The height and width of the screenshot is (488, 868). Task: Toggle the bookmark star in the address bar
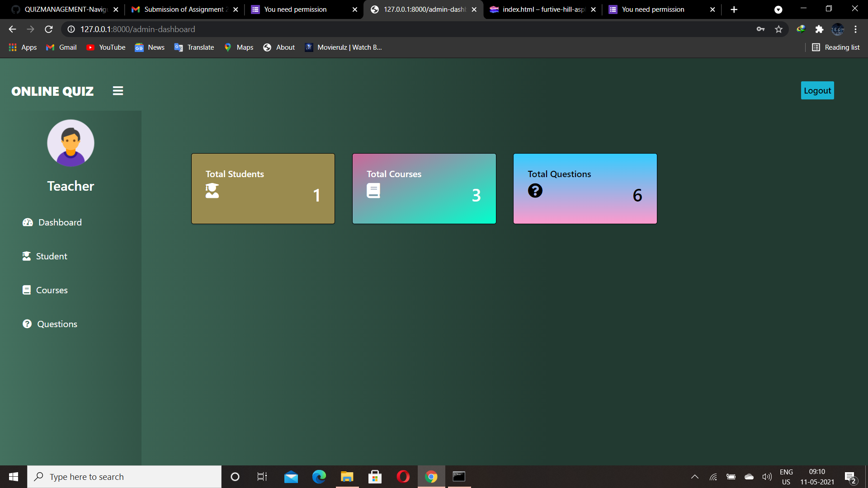(x=778, y=29)
